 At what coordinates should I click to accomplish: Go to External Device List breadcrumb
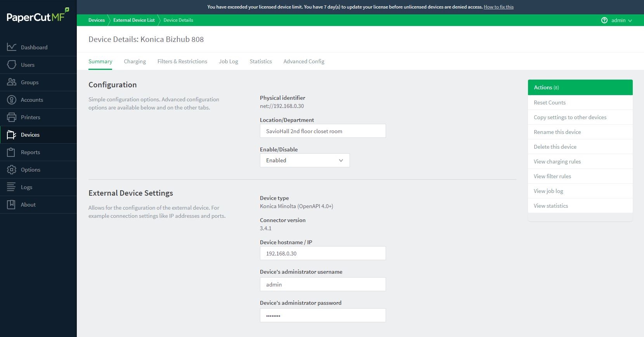coord(134,20)
